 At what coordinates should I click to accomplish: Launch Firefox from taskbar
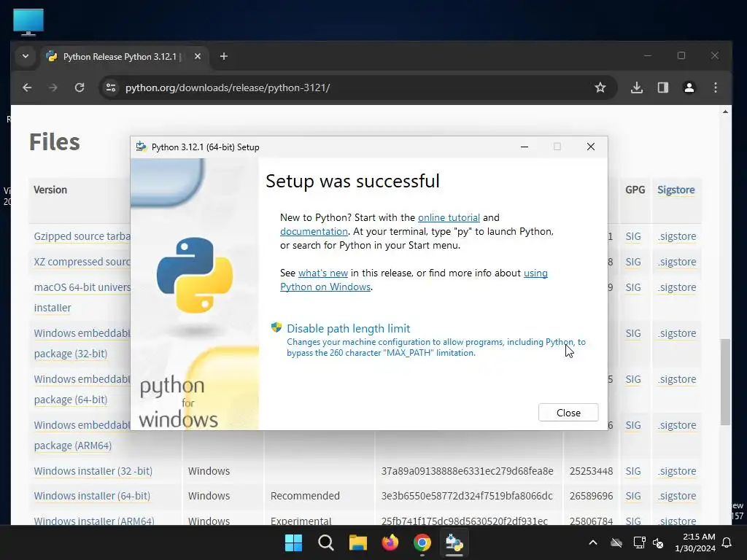(x=390, y=542)
